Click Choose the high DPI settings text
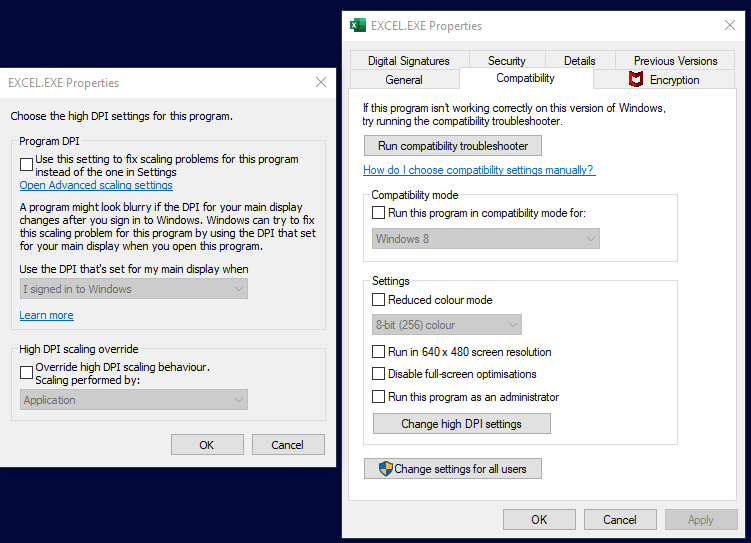Image resolution: width=751 pixels, height=543 pixels. tap(122, 116)
